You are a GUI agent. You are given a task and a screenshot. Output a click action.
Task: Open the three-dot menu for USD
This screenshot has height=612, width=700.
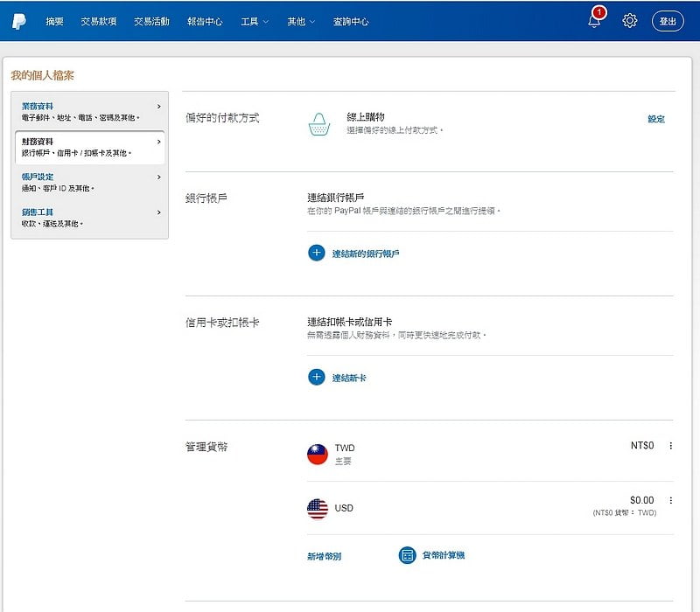670,500
